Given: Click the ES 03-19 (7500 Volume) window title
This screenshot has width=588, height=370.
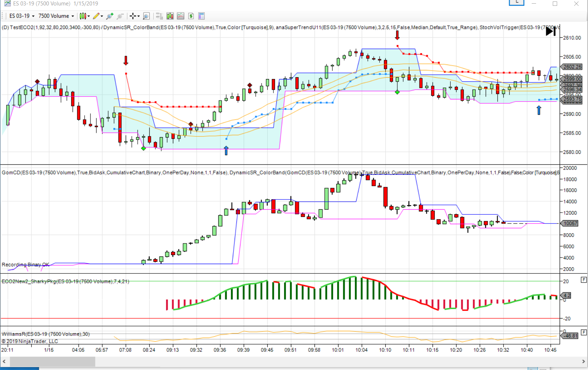Looking at the screenshot, I should pyautogui.click(x=42, y=4).
